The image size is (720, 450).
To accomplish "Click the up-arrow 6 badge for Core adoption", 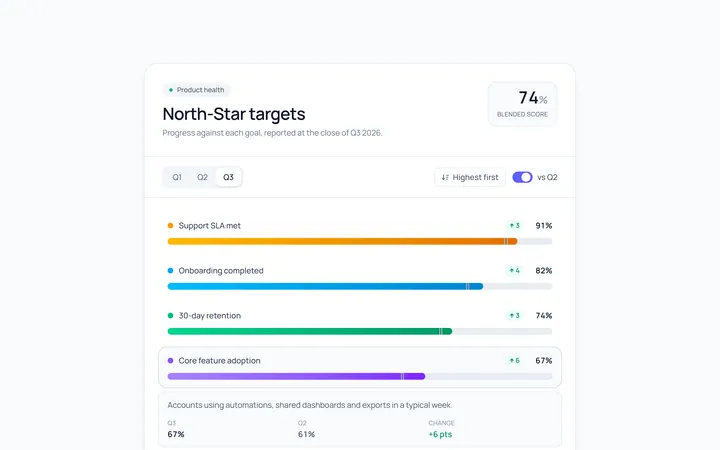I will pos(514,360).
